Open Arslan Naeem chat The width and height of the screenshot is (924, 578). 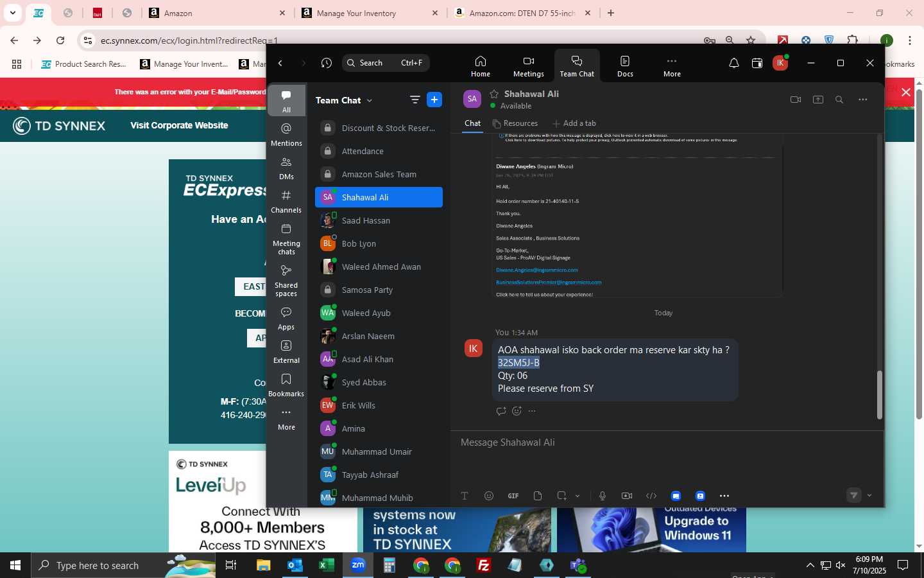[x=379, y=336]
